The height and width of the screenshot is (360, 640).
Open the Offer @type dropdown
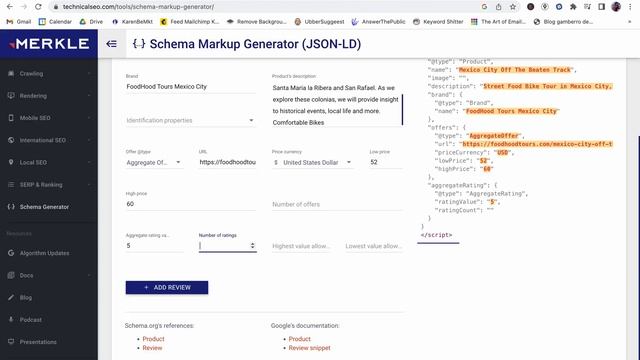[x=154, y=162]
